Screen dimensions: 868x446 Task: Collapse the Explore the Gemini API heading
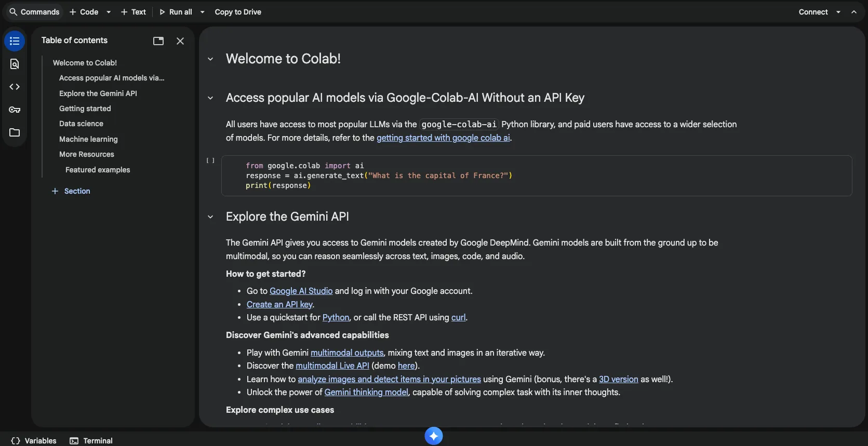pyautogui.click(x=210, y=217)
